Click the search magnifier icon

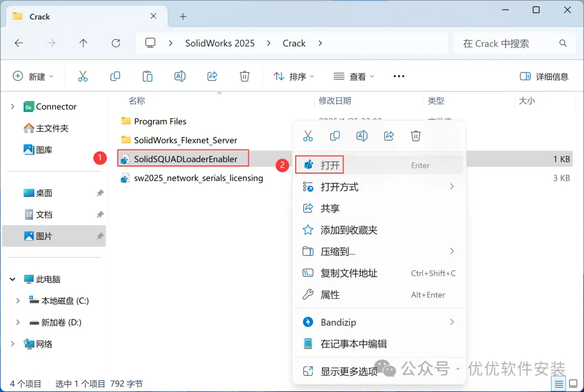[563, 43]
